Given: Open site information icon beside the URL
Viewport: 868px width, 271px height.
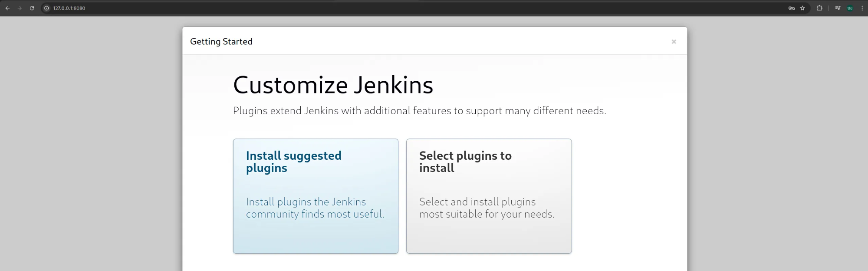Looking at the screenshot, I should [47, 8].
